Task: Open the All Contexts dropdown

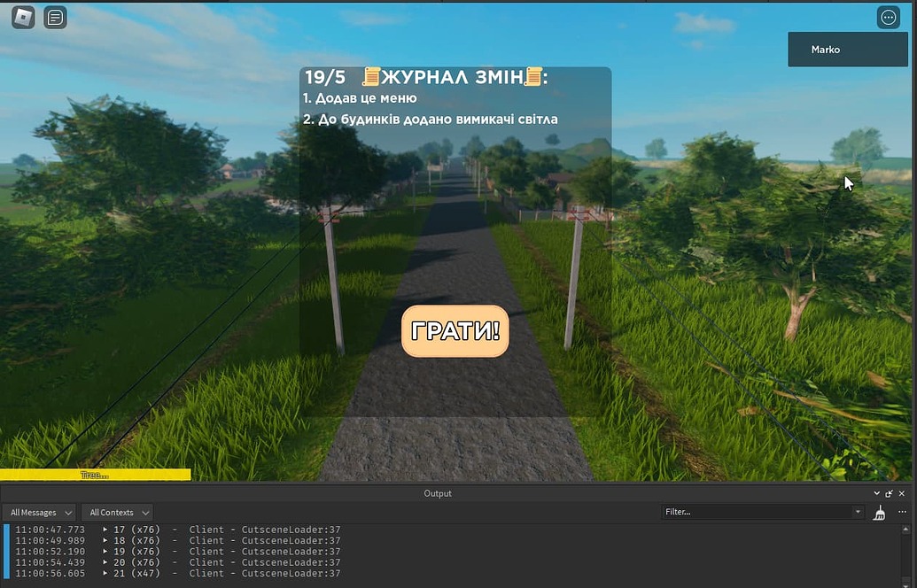Action: pyautogui.click(x=117, y=512)
